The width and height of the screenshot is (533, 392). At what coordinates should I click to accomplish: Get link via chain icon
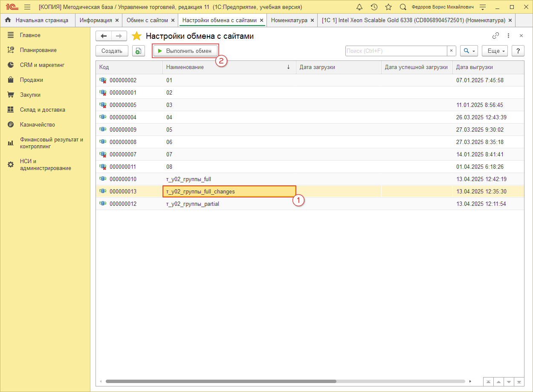click(495, 36)
